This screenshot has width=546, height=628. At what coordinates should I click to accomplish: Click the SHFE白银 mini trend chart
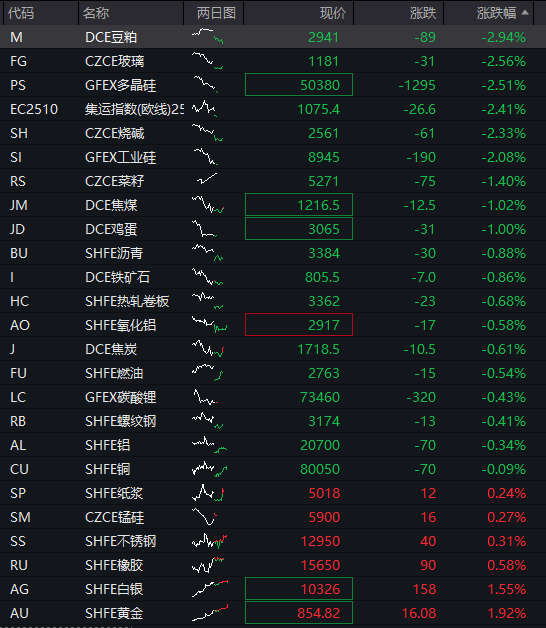210,589
